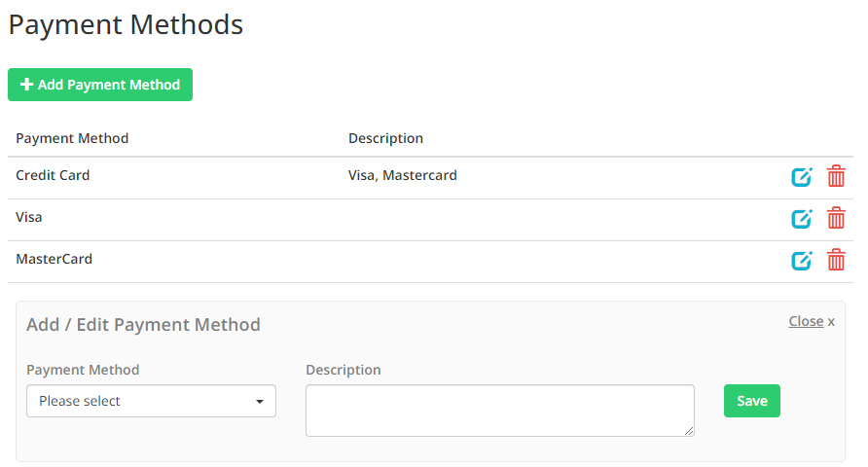Focus the Description text area in form
Image resolution: width=868 pixels, height=467 pixels.
(x=499, y=410)
